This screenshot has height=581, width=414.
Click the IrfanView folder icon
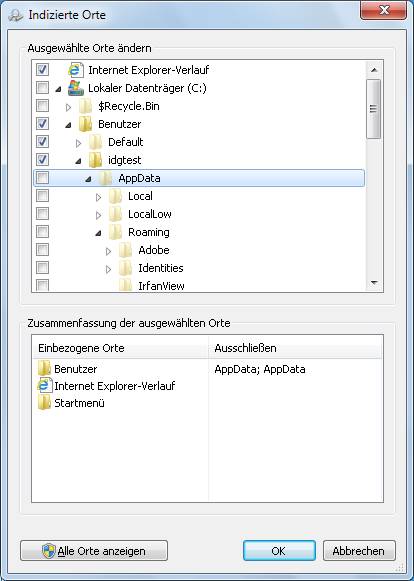coord(126,285)
